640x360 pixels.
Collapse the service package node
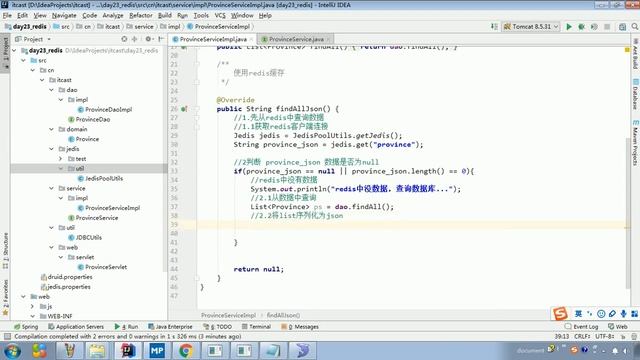[51, 188]
